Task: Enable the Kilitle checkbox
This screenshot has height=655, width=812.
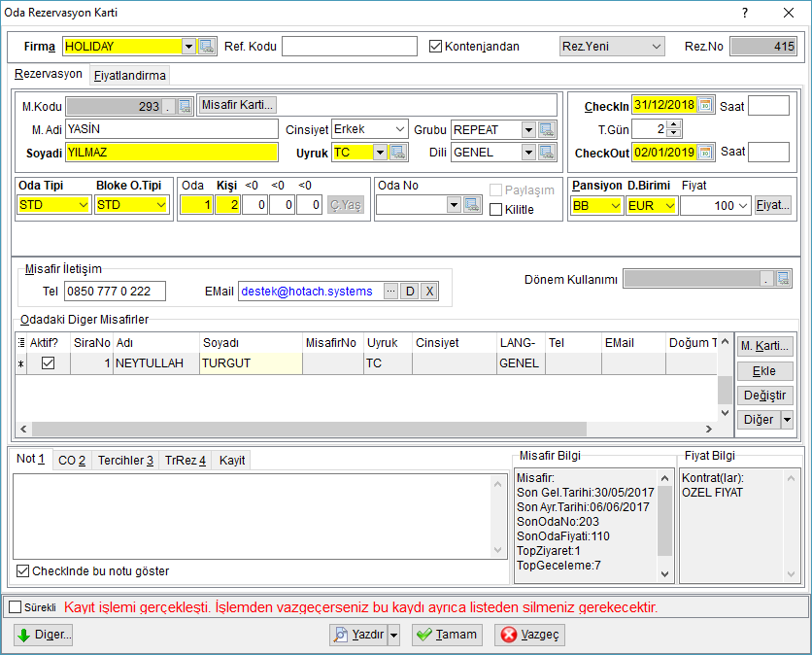Action: [495, 209]
